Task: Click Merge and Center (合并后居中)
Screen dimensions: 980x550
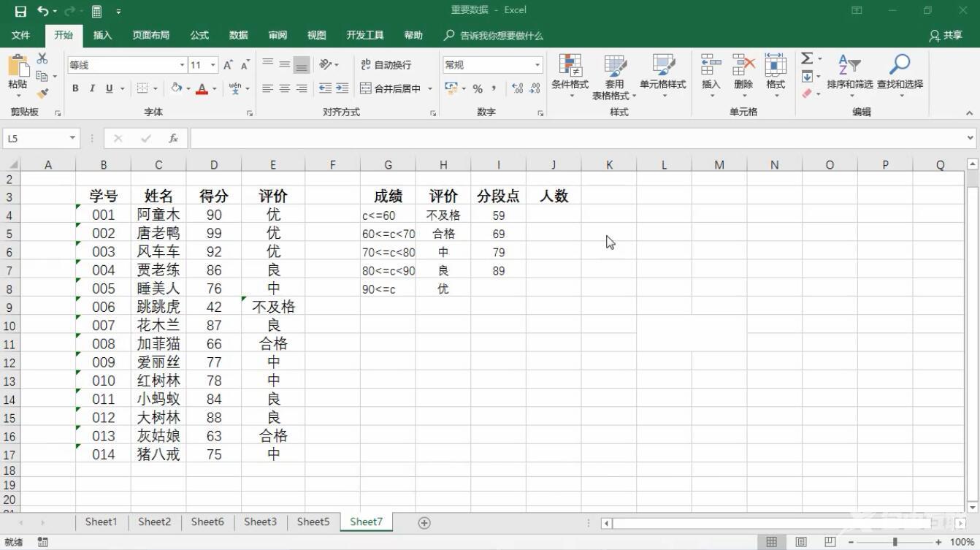Action: click(391, 88)
